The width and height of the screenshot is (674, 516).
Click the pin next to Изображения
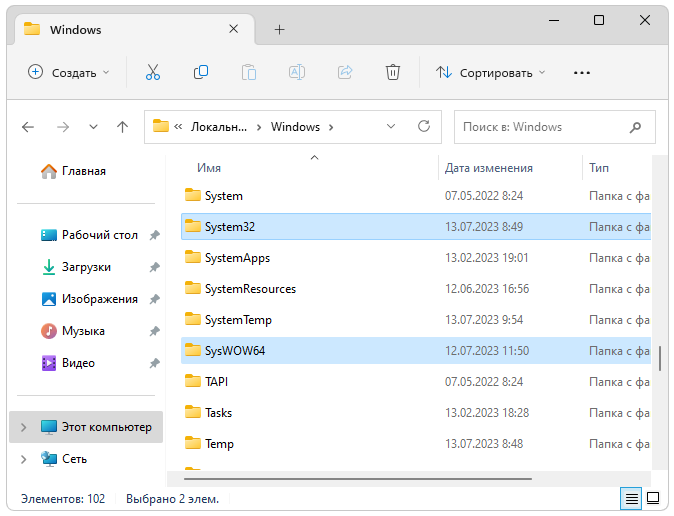click(154, 299)
